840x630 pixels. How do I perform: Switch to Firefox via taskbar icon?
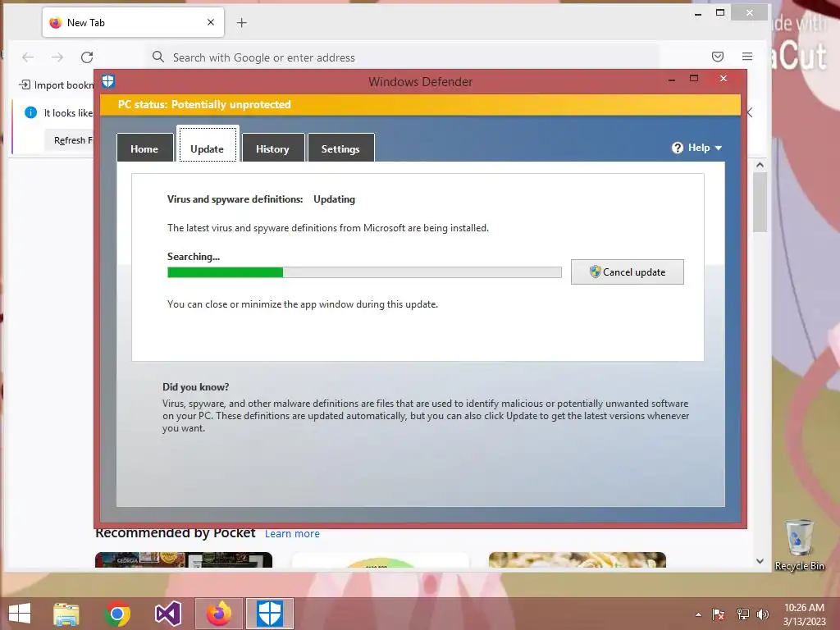pos(218,614)
